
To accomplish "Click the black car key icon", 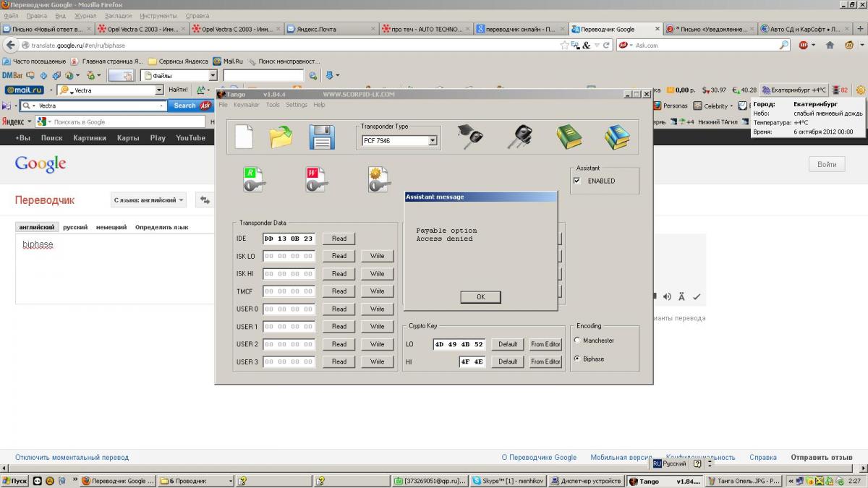I will [519, 137].
